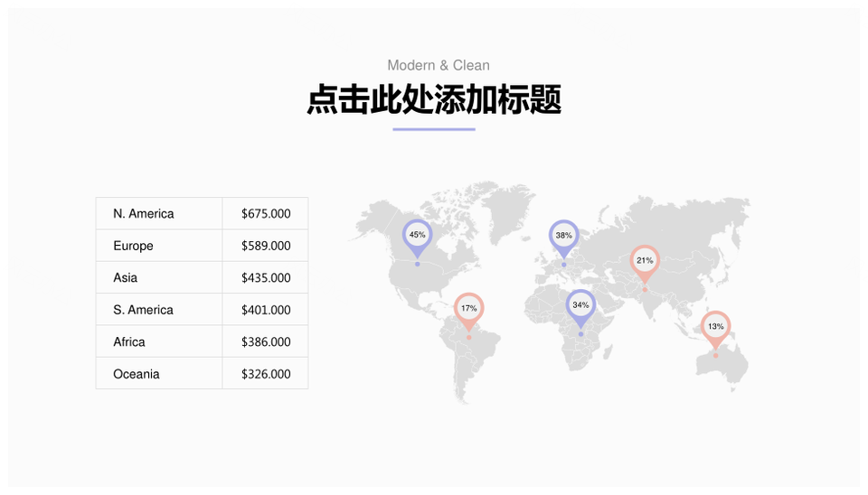Click the 21% orange pin over Asia
The image size is (868, 495).
[644, 260]
